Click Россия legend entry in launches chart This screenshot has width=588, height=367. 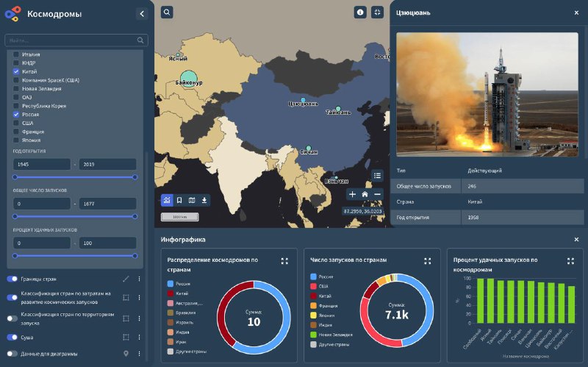click(x=322, y=277)
